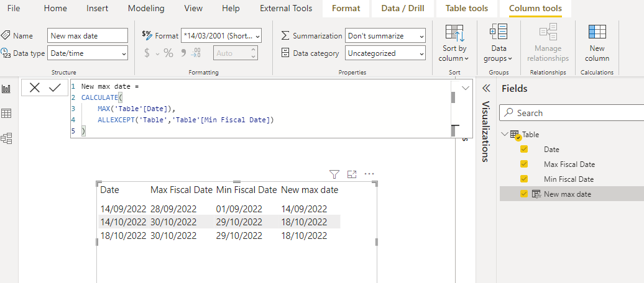The height and width of the screenshot is (283, 644).
Task: Switch to the Help tab
Action: tap(231, 8)
